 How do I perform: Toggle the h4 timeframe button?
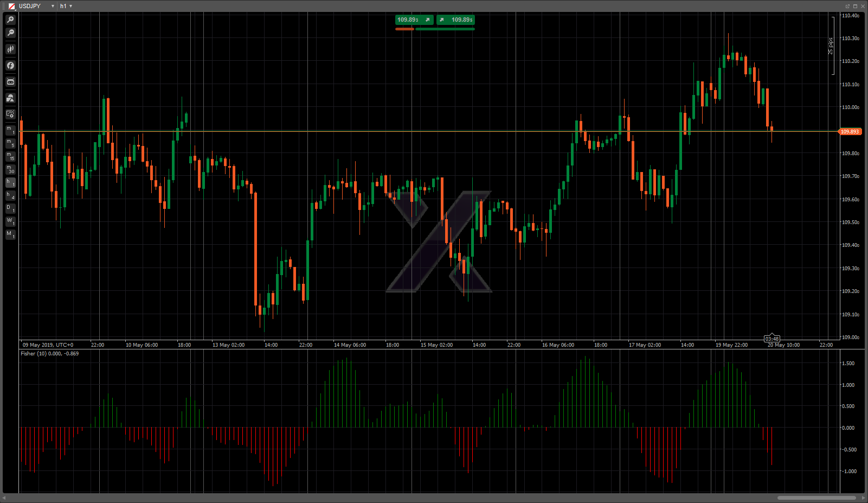tap(10, 195)
